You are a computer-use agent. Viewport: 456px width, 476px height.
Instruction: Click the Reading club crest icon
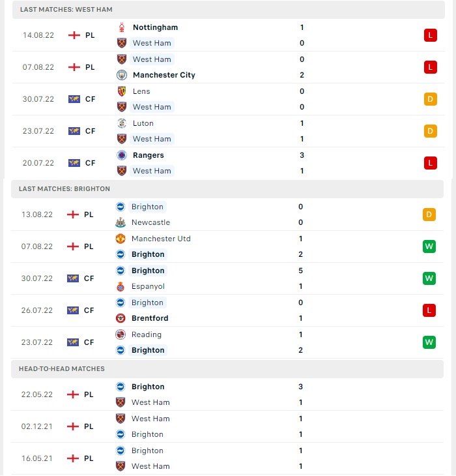[121, 335]
